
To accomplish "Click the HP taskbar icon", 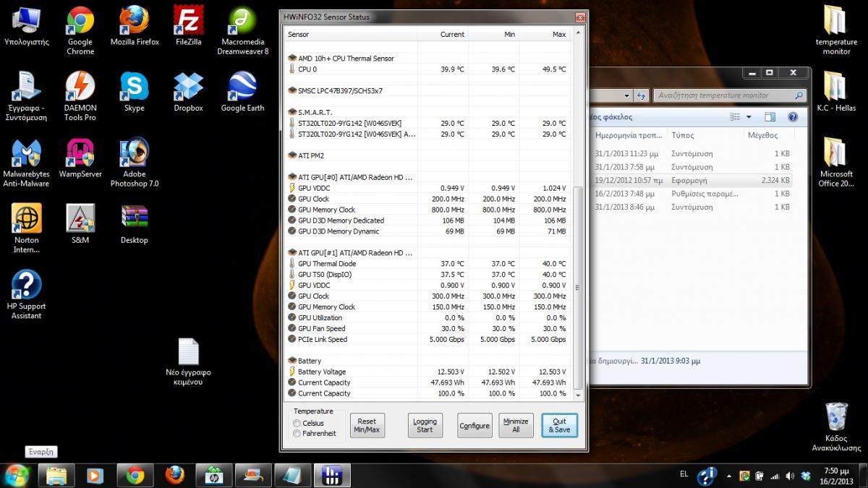I will (214, 475).
